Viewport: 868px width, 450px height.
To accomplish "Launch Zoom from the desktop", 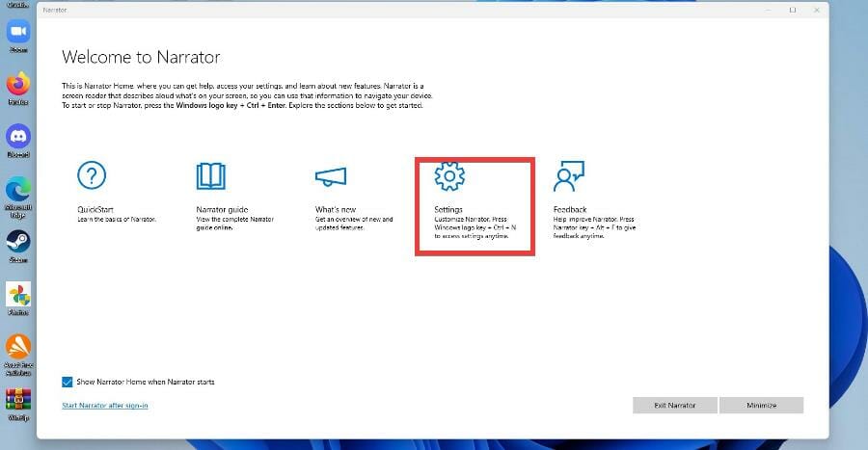I will pyautogui.click(x=18, y=32).
